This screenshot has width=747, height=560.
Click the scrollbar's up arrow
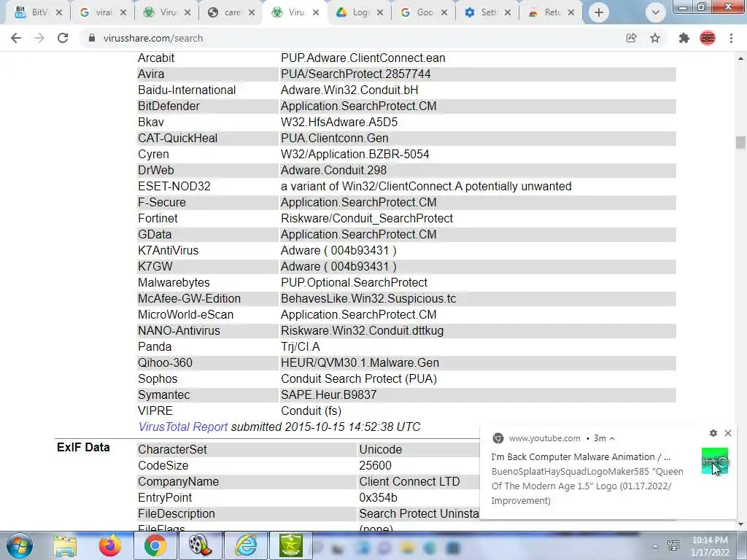pyautogui.click(x=740, y=58)
